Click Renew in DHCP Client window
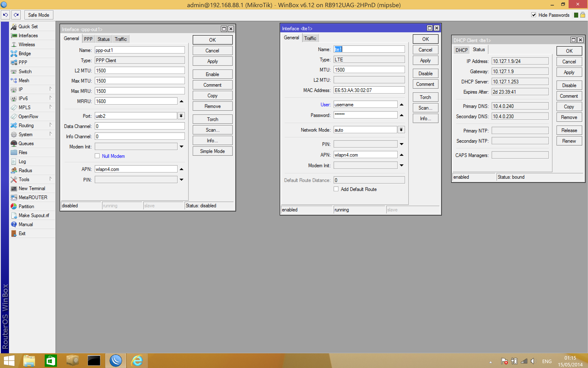Image resolution: width=588 pixels, height=368 pixels. pyautogui.click(x=569, y=141)
